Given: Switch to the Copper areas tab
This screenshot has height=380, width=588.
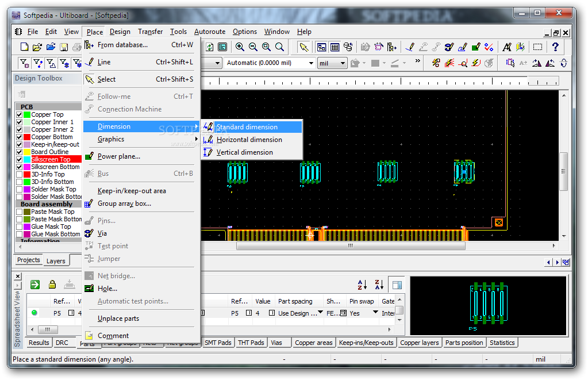Looking at the screenshot, I should click(x=313, y=343).
